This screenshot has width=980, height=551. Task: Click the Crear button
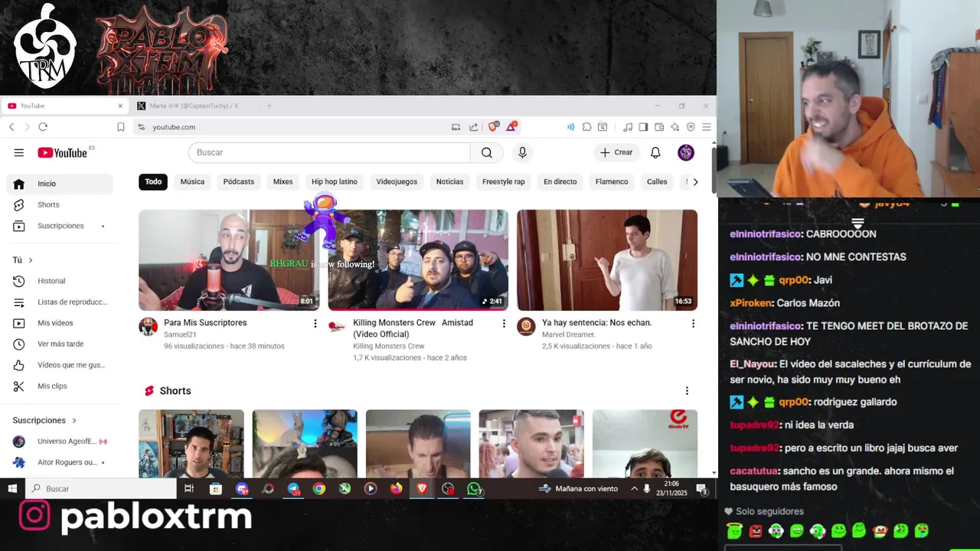[x=616, y=152]
